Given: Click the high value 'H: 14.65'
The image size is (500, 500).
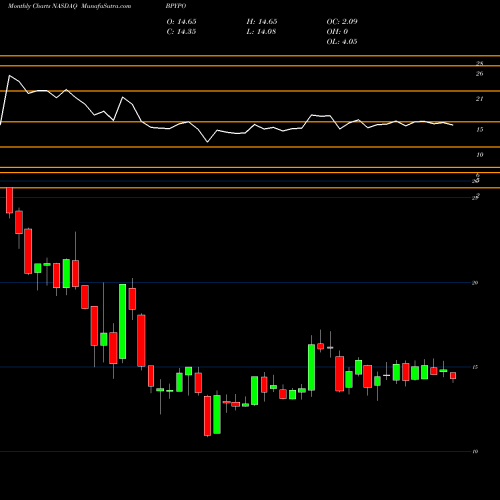Looking at the screenshot, I should click(x=262, y=22).
